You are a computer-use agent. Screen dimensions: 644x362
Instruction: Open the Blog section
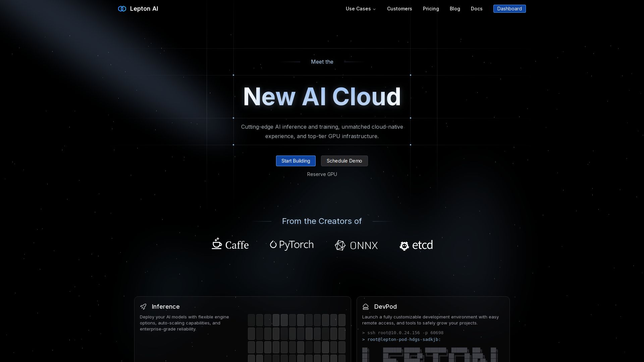pyautogui.click(x=455, y=9)
